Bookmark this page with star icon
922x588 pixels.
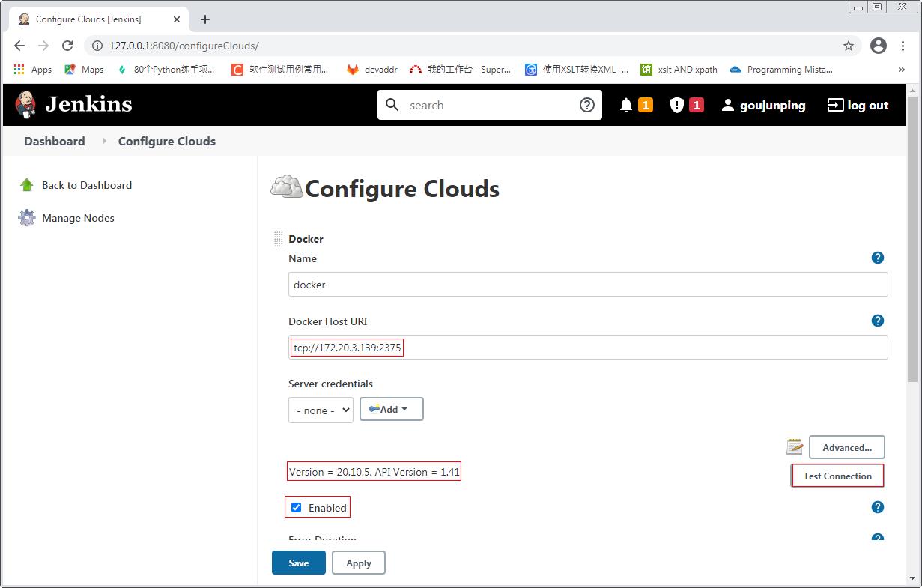pos(849,46)
